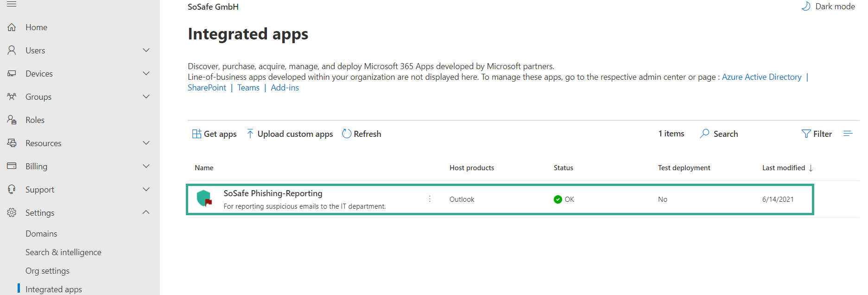The width and height of the screenshot is (868, 295).
Task: Expand the Users section chevron
Action: point(146,50)
